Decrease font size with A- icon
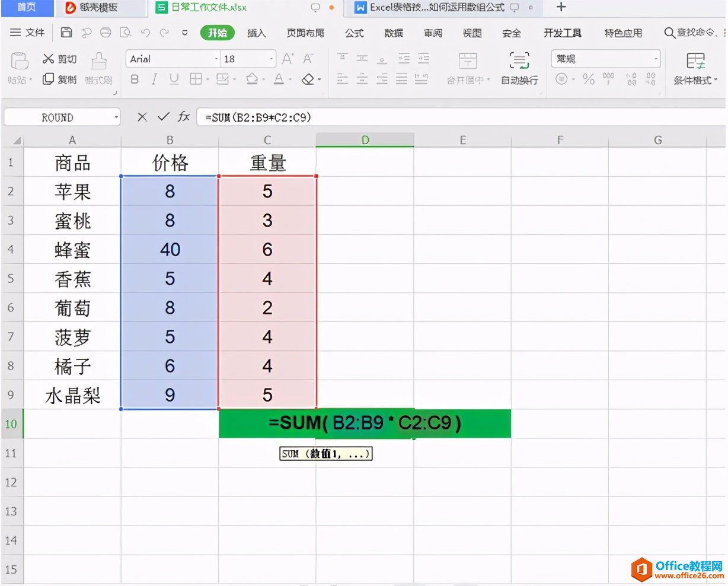 [308, 59]
